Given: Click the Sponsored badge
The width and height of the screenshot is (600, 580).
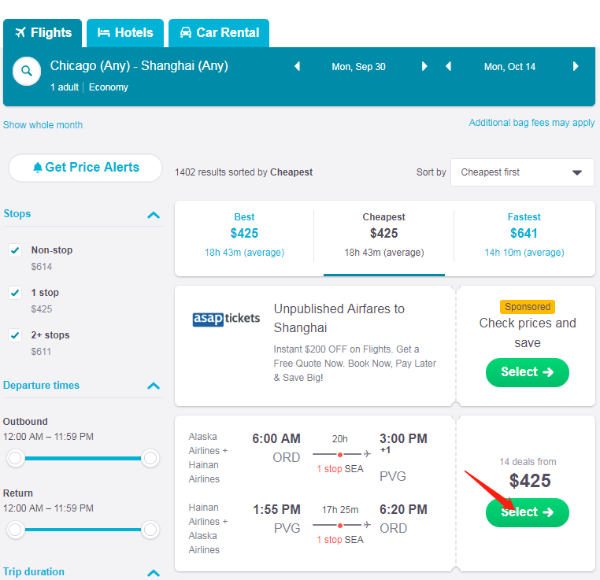Looking at the screenshot, I should (527, 307).
